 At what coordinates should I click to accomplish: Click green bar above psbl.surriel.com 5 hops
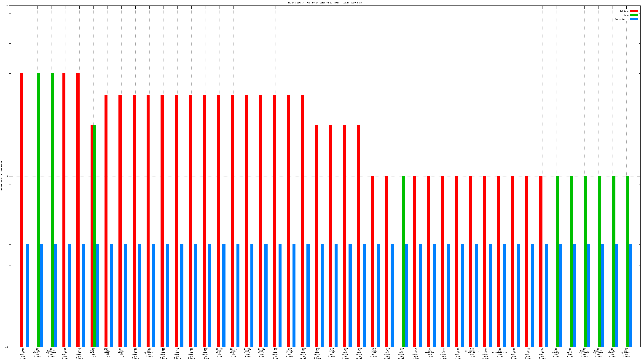tap(39, 210)
